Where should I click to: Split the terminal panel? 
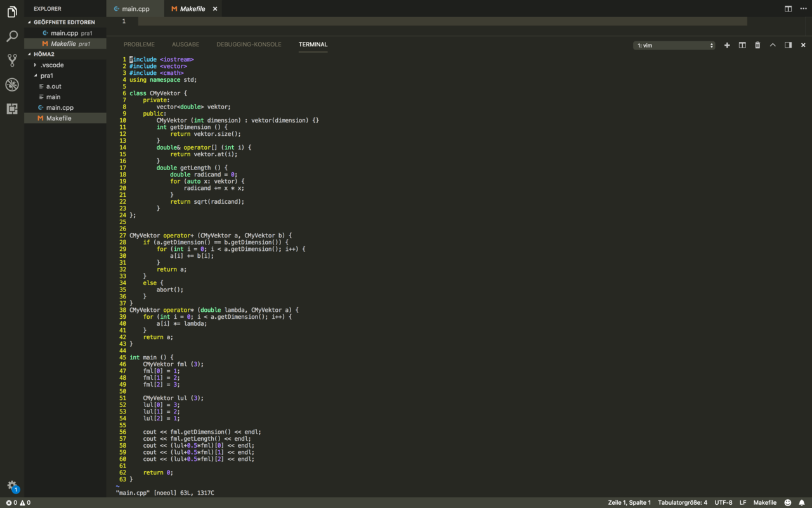pos(742,45)
